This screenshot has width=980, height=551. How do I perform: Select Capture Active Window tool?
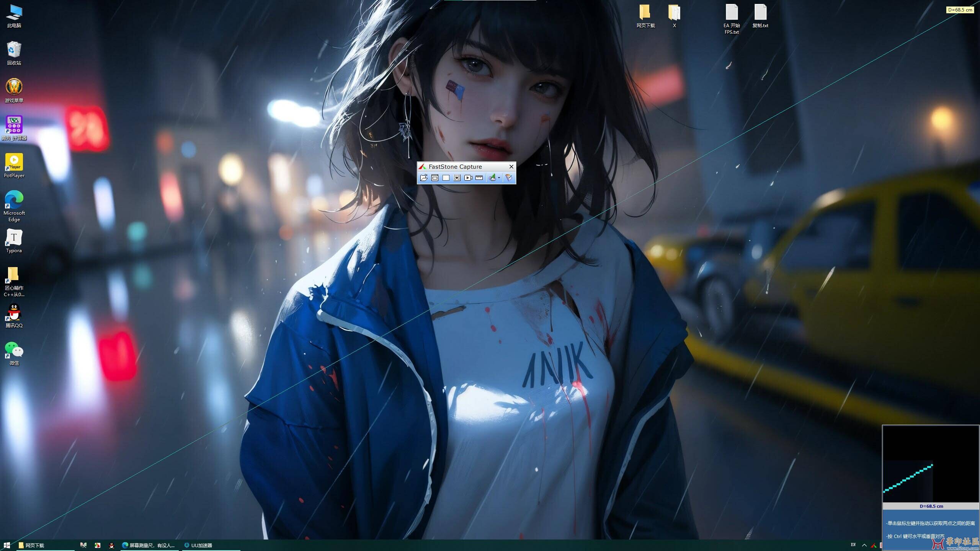(x=435, y=178)
